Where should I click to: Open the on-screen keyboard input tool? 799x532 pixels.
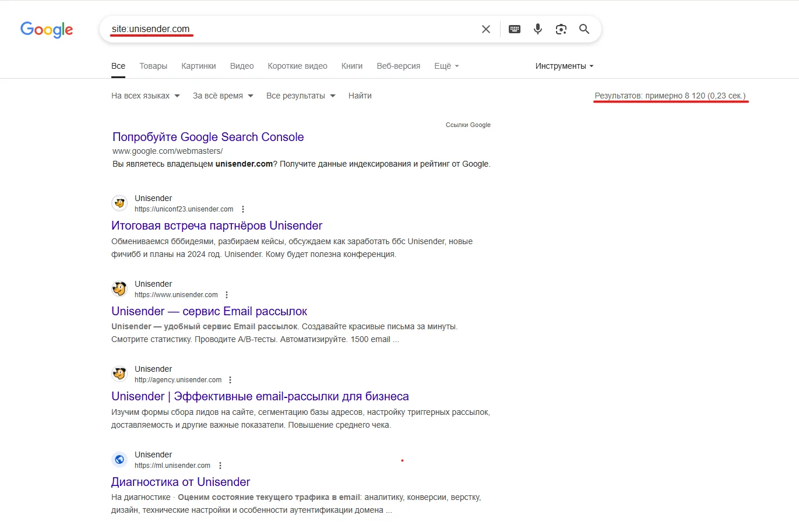coord(515,29)
